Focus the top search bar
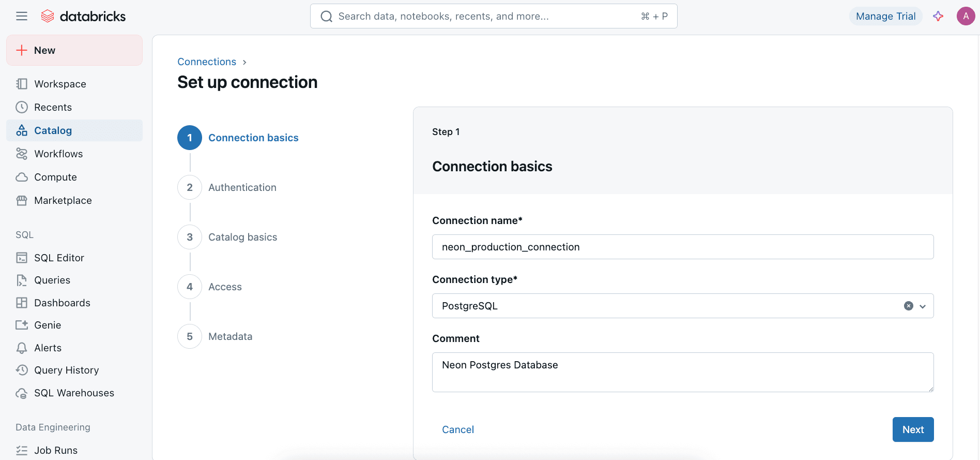 (x=494, y=16)
